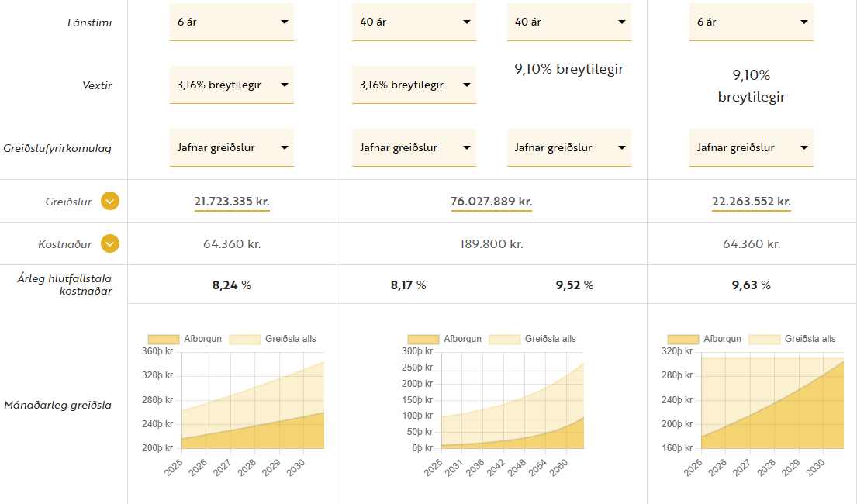Open 3,16% breytilegir Vextir dropdown in first column

pos(231,85)
